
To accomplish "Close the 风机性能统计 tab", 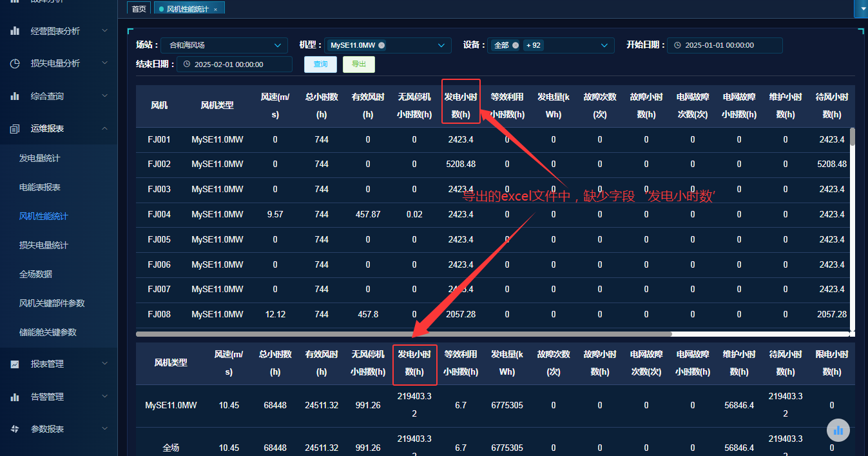I will (x=215, y=9).
